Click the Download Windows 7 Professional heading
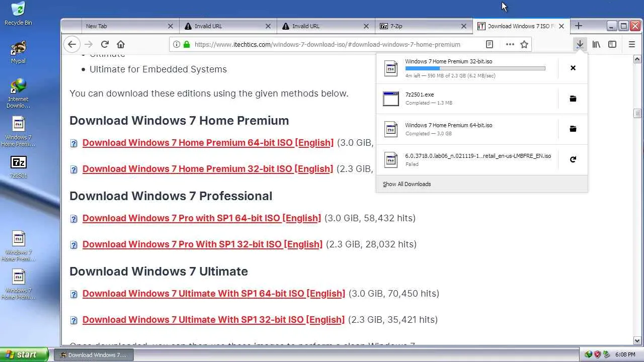644x362 pixels. [x=171, y=196]
